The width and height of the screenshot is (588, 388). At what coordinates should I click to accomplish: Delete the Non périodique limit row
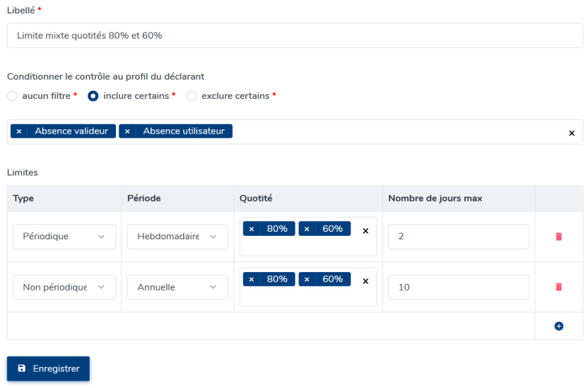[x=559, y=286]
